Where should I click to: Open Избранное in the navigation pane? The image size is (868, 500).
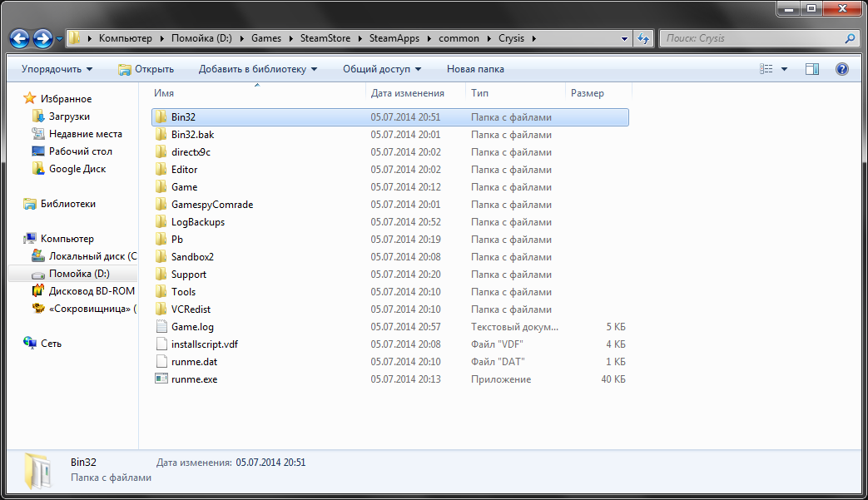click(x=66, y=99)
